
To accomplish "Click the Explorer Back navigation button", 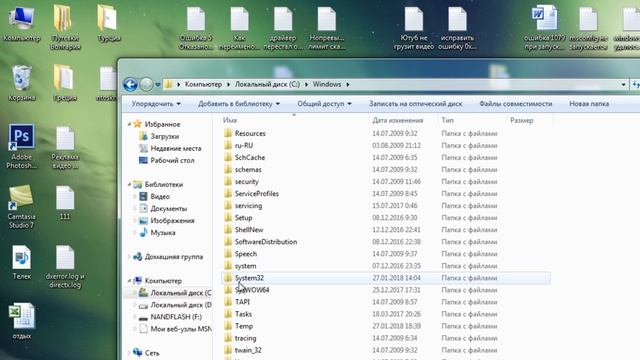I will (x=130, y=84).
